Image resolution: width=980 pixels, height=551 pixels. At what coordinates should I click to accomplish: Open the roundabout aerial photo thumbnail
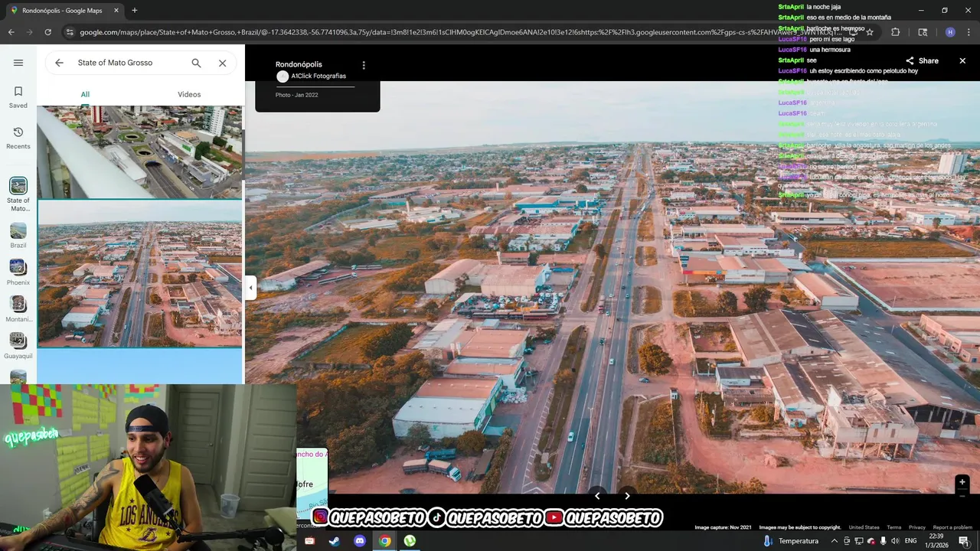139,152
